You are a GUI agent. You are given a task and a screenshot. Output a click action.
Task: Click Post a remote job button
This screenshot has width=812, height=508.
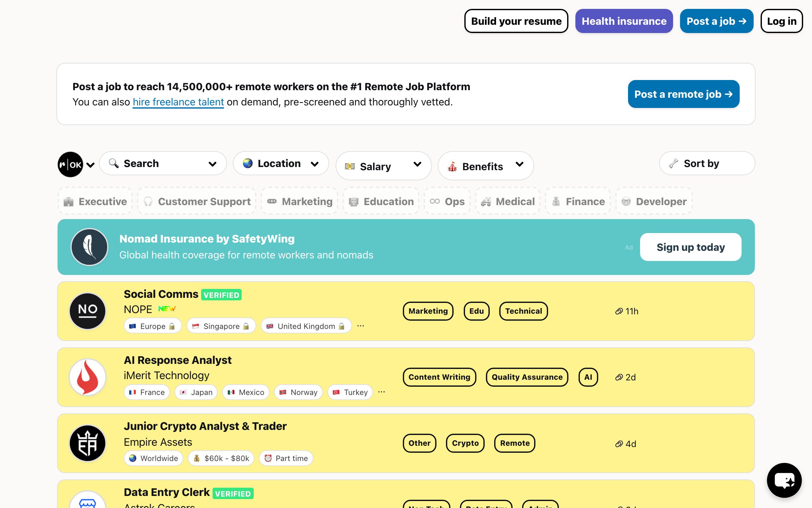[x=684, y=94]
